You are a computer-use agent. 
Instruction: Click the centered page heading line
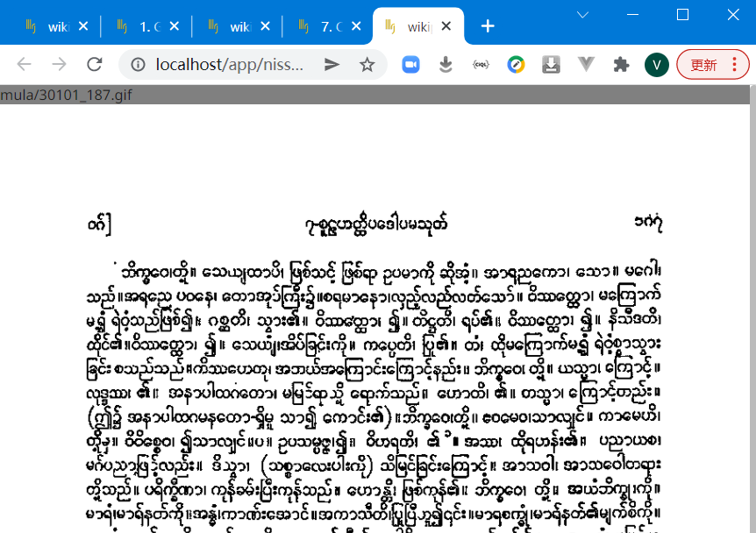[377, 224]
